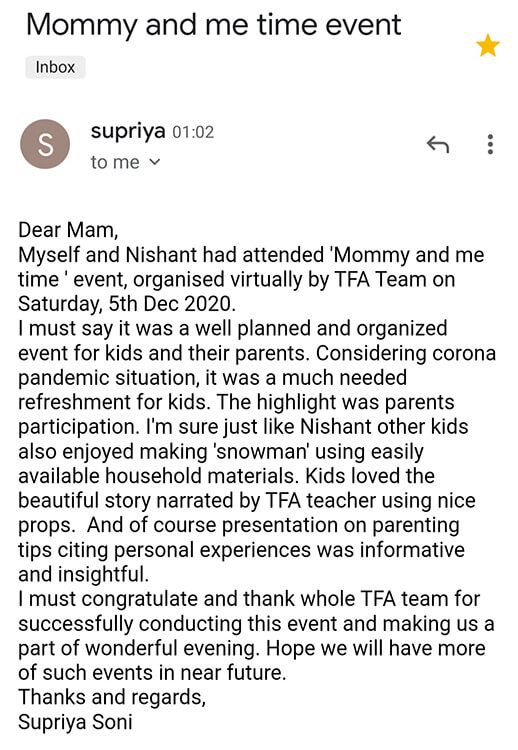This screenshot has width=518, height=750.
Task: Expand recipient details chevron next to 'to me'
Action: pos(154,162)
